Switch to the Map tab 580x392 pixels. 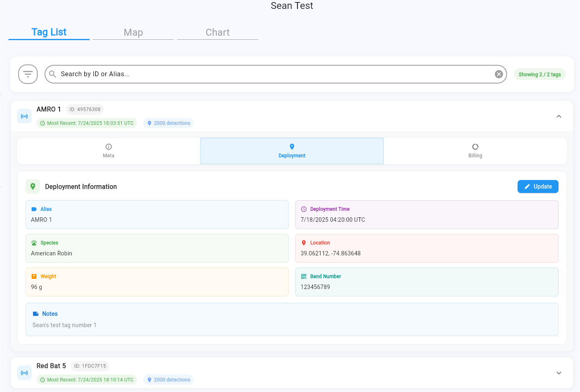tap(133, 32)
